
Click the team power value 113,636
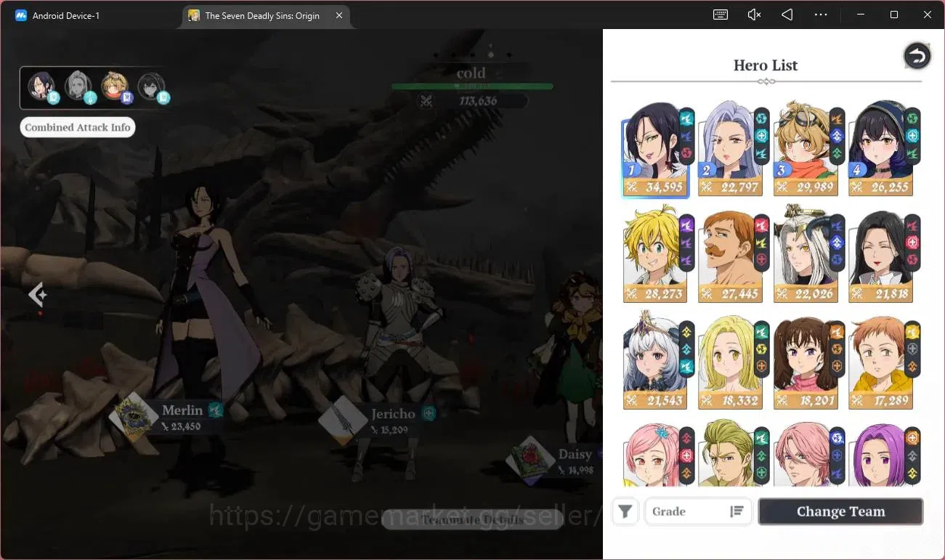[x=478, y=102]
